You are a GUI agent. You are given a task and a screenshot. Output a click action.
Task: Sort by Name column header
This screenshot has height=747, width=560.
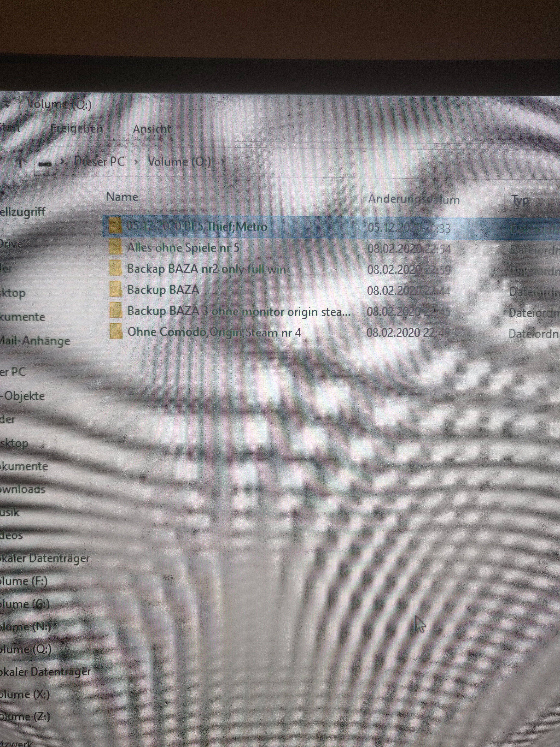(x=122, y=197)
